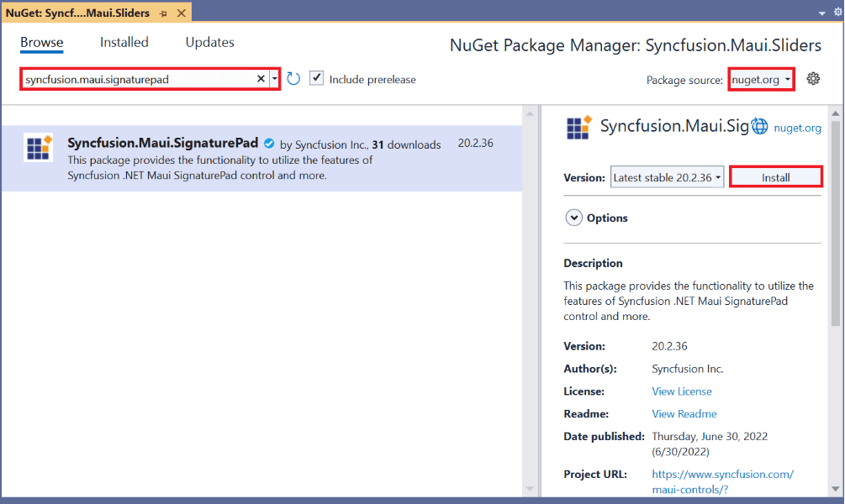Open Version Latest stable 20.2.36 dropdown
845x504 pixels.
click(667, 177)
